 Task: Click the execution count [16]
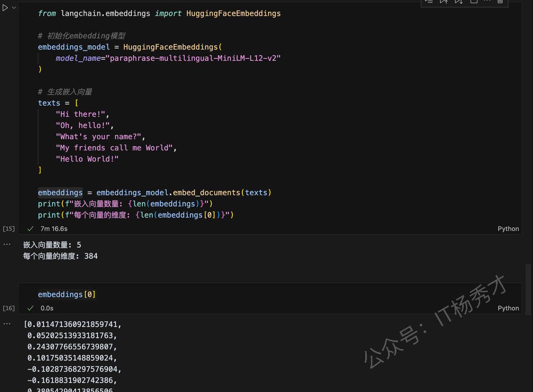(9, 308)
